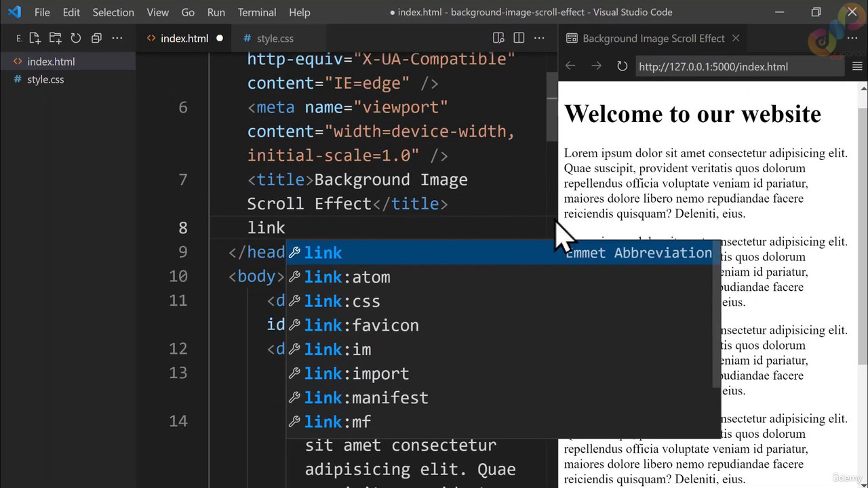The width and height of the screenshot is (868, 488).
Task: Click the browser preview forward arrow
Action: click(596, 66)
